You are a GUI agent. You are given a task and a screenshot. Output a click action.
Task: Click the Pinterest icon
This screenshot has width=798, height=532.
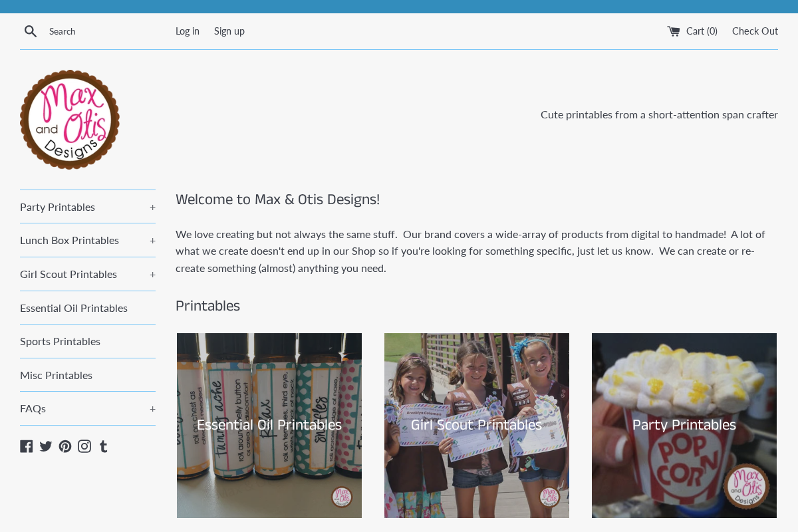(65, 446)
